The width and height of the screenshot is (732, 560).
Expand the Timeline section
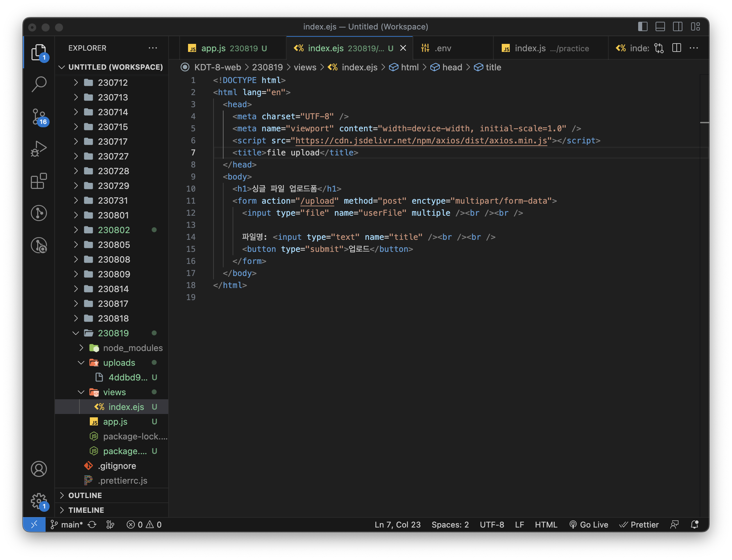[112, 510]
